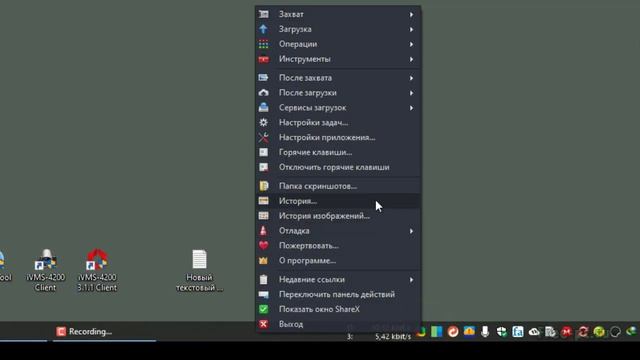Click the Захват capture icon

point(264,14)
